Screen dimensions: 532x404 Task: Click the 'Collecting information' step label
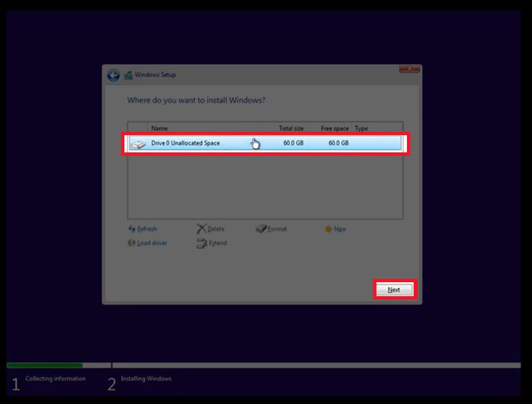point(56,379)
